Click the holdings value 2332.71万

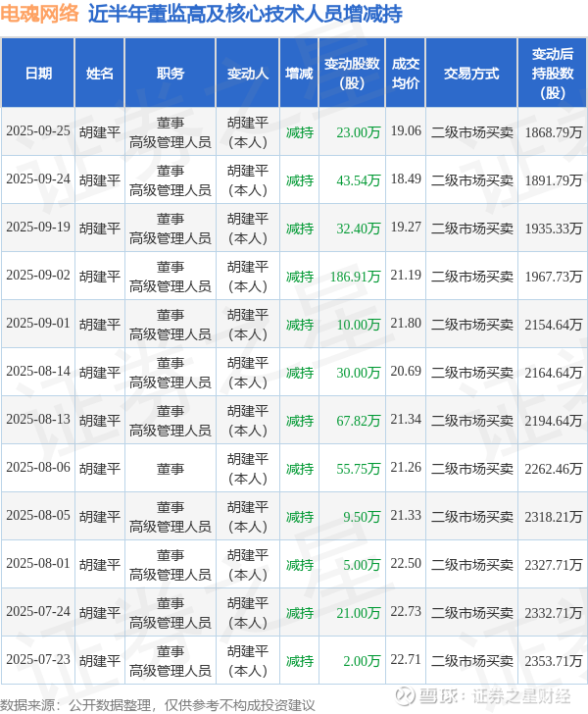pyautogui.click(x=553, y=613)
